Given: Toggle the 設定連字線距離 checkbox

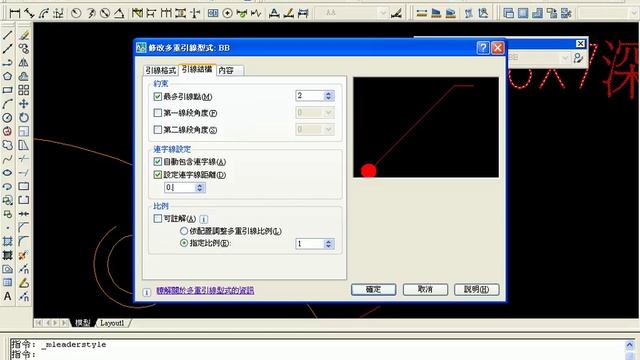Looking at the screenshot, I should 158,175.
